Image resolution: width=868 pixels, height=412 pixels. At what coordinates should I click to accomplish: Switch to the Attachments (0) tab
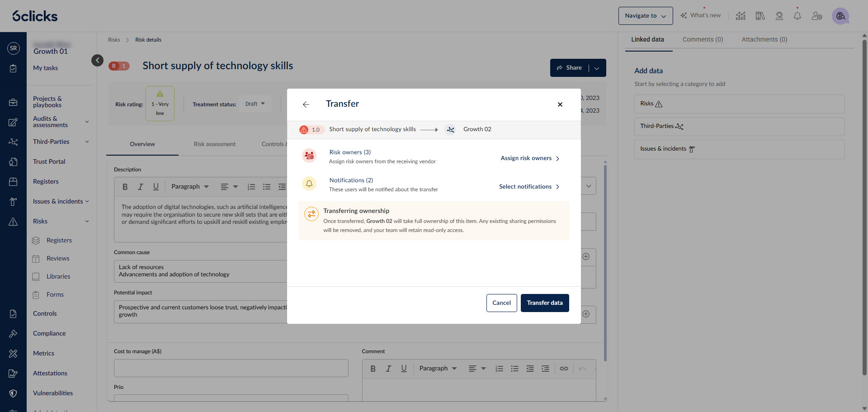764,40
